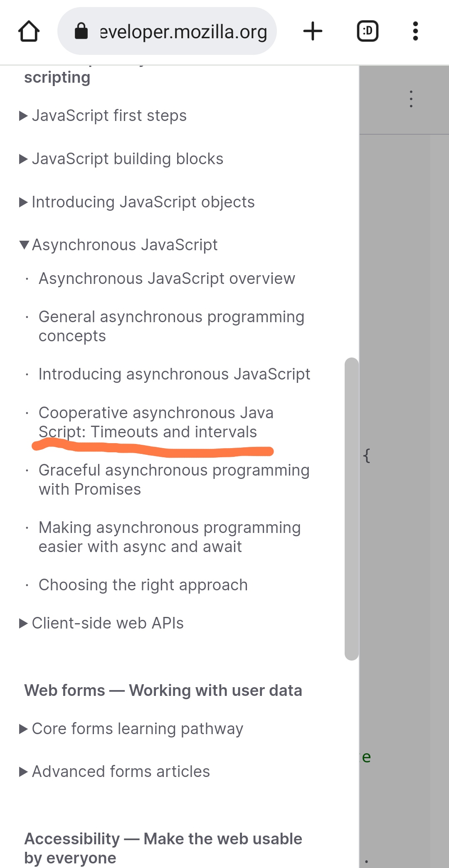Open the tab switcher icon

[368, 31]
